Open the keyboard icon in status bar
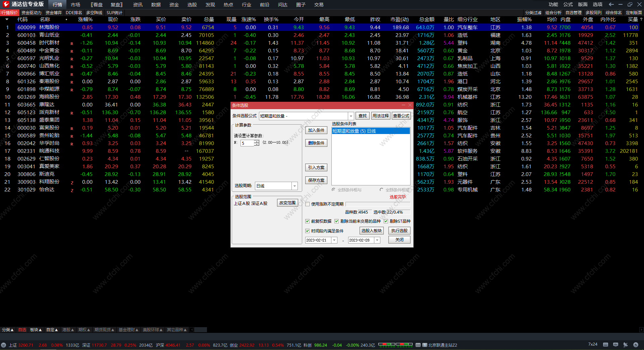 click(x=605, y=345)
